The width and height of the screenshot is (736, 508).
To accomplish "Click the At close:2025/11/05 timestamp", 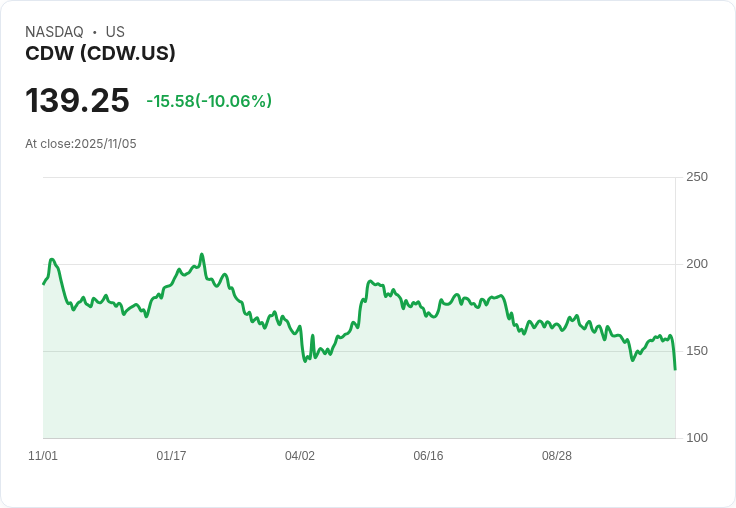I will [81, 144].
